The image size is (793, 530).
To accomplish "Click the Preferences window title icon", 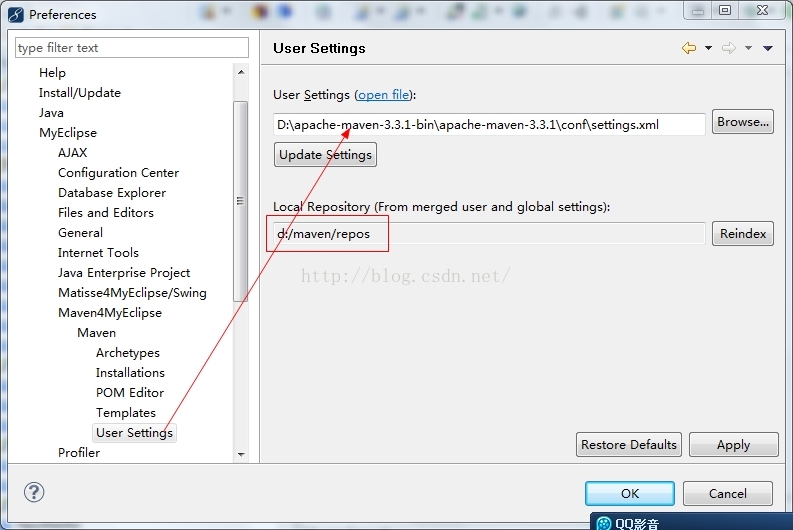I will click(16, 15).
